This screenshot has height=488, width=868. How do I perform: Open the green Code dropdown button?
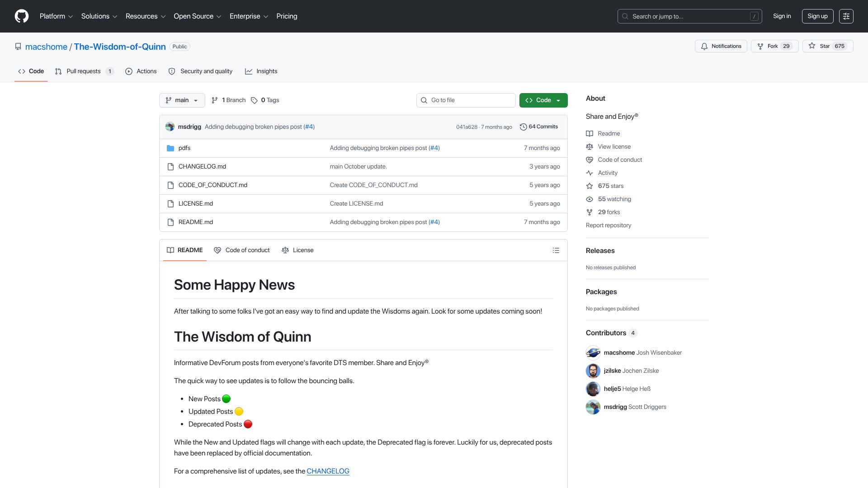tap(543, 100)
